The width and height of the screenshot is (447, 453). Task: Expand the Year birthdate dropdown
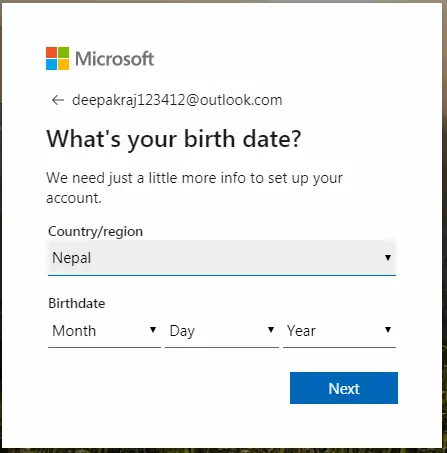click(339, 331)
